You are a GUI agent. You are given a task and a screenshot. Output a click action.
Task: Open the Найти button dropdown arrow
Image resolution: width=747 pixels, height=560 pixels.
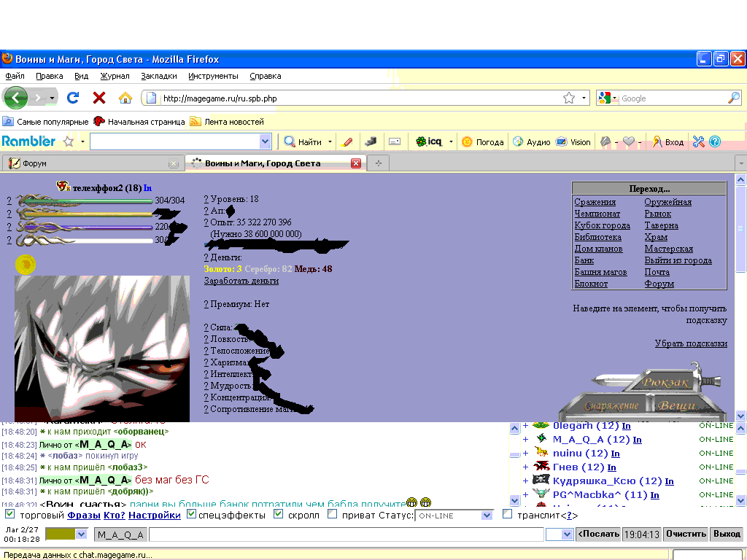click(330, 142)
